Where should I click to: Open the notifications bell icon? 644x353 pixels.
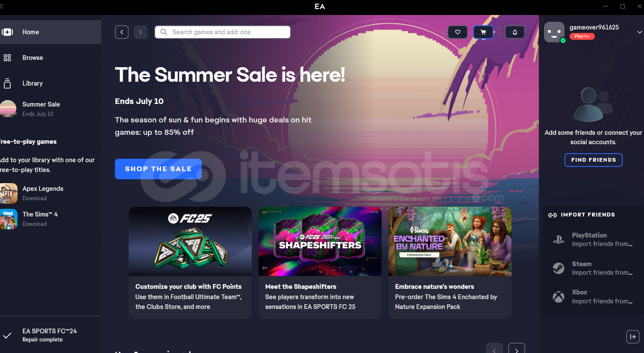click(515, 32)
